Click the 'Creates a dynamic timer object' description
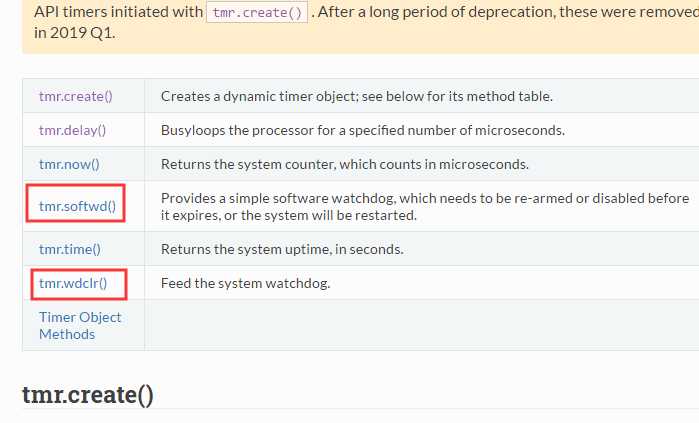Image resolution: width=699 pixels, height=423 pixels. tap(357, 96)
